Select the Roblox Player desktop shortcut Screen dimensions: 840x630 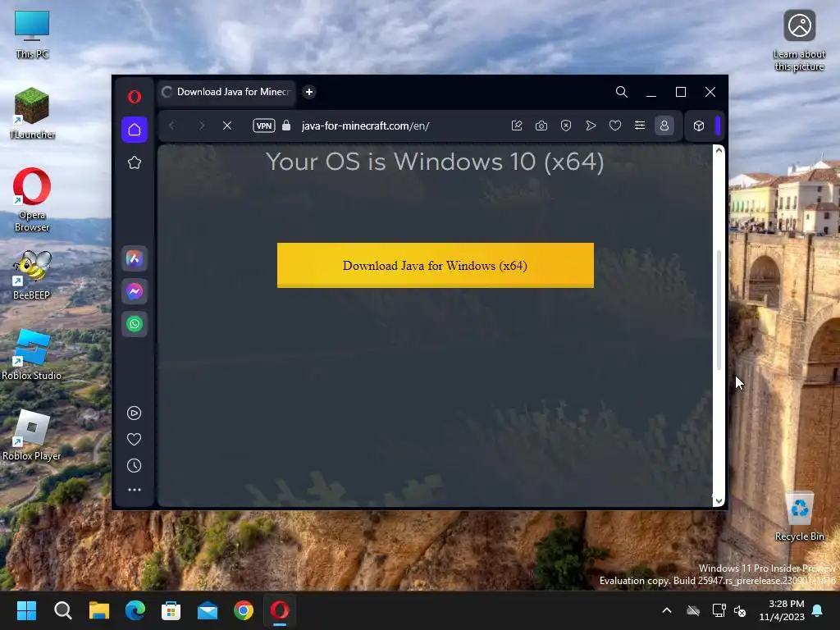tap(32, 435)
